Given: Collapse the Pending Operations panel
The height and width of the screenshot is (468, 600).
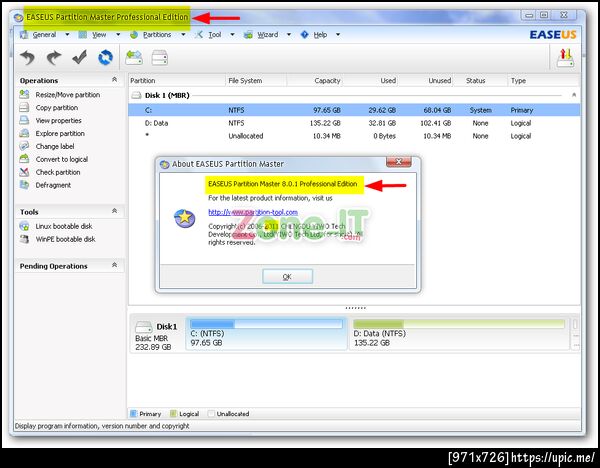Looking at the screenshot, I should [x=114, y=265].
